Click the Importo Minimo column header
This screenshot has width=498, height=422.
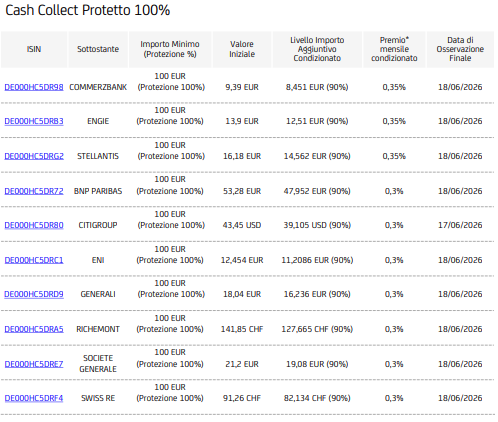tap(170, 49)
